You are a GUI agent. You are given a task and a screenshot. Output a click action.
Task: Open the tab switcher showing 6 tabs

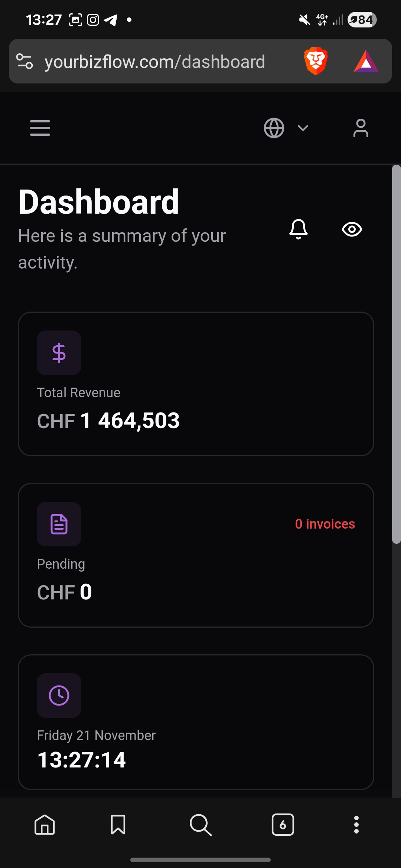click(283, 825)
